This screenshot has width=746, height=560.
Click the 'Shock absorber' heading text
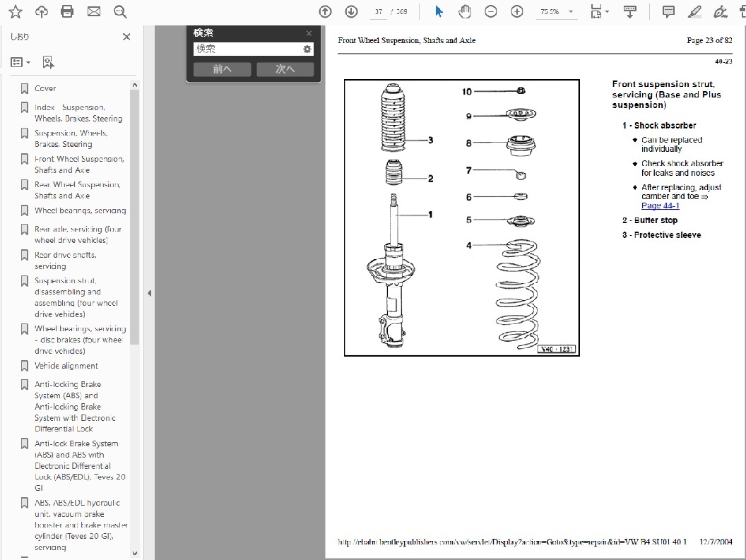[x=665, y=126]
